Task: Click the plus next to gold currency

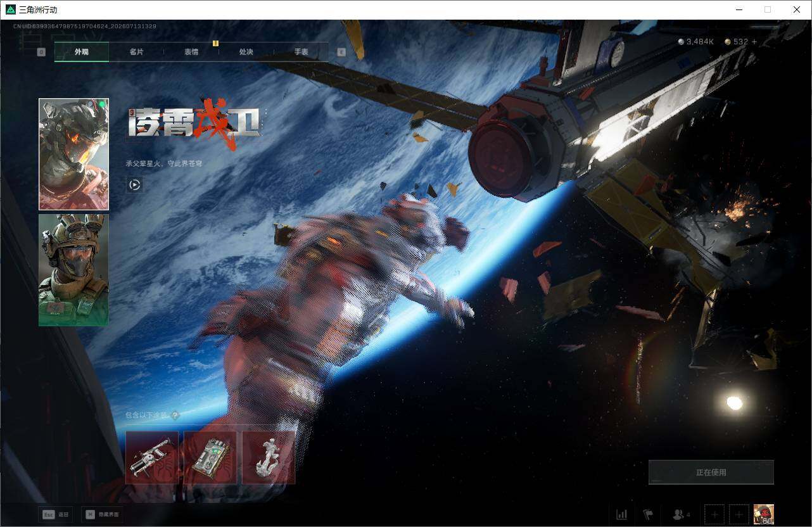Action: [x=754, y=42]
